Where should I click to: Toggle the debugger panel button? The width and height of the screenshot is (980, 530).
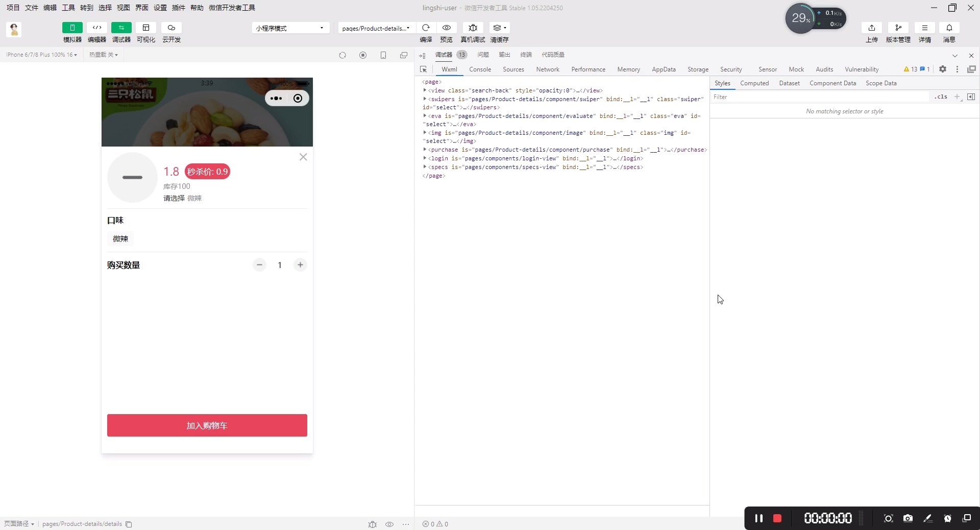[121, 28]
